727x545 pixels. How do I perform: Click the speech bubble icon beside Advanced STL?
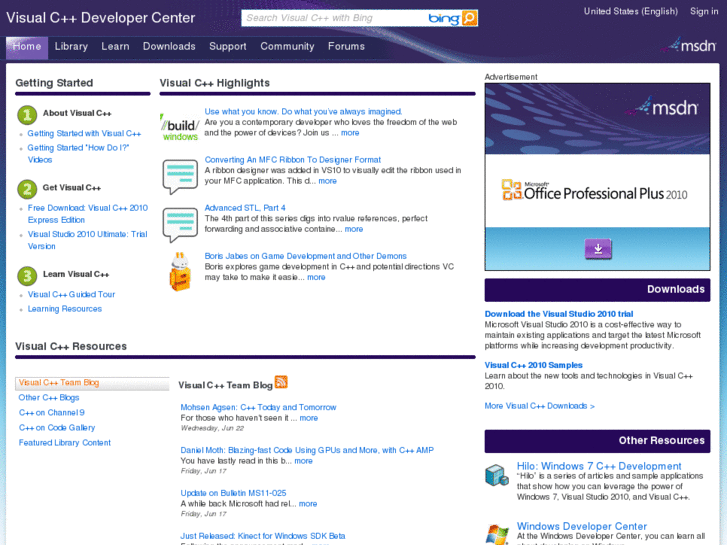coord(180,225)
